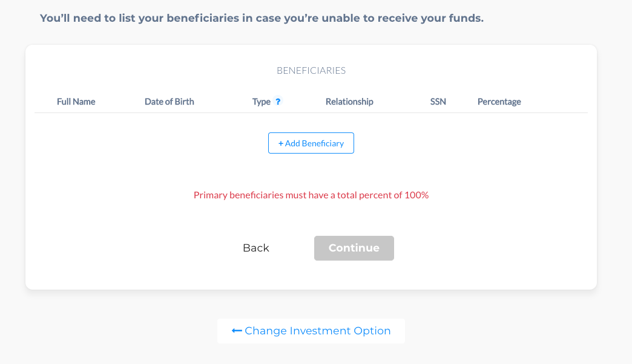The height and width of the screenshot is (364, 632).
Task: Open the Change Investment Option link
Action: (311, 331)
